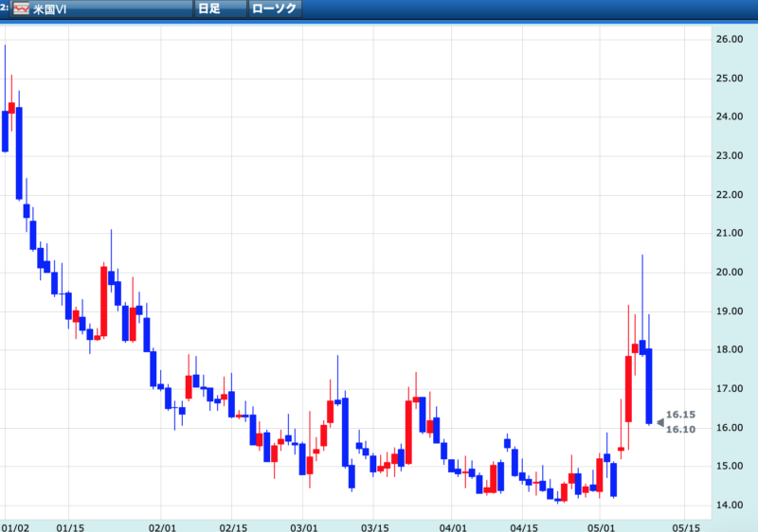The height and width of the screenshot is (532, 758).
Task: Open the 米国VI symbol selector
Action: (x=101, y=9)
